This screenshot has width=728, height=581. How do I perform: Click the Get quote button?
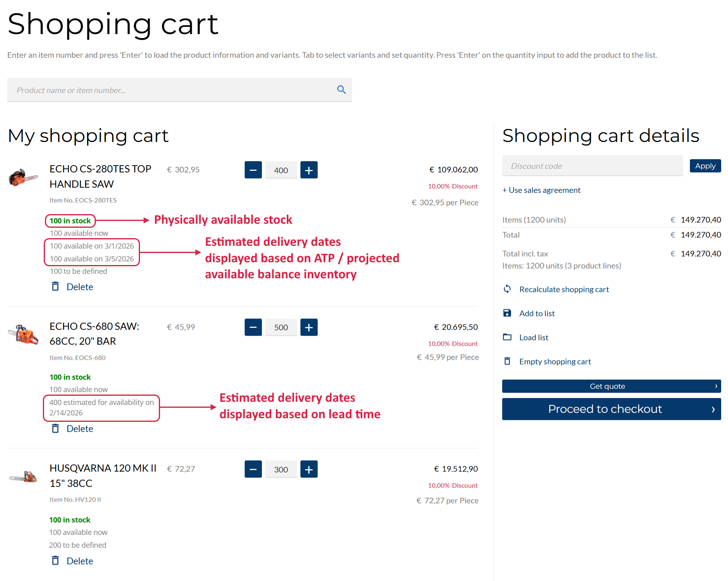612,386
